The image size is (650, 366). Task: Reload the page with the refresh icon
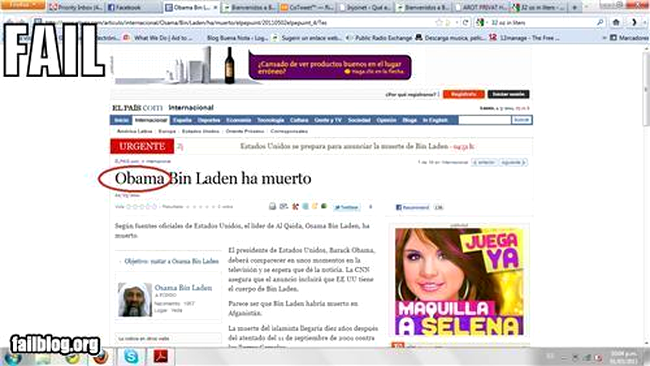466,23
